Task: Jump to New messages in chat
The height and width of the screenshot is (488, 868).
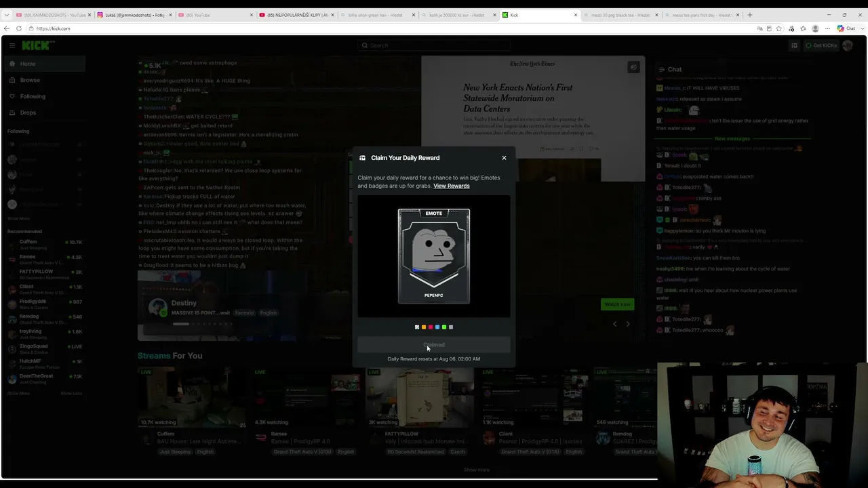Action: (732, 138)
